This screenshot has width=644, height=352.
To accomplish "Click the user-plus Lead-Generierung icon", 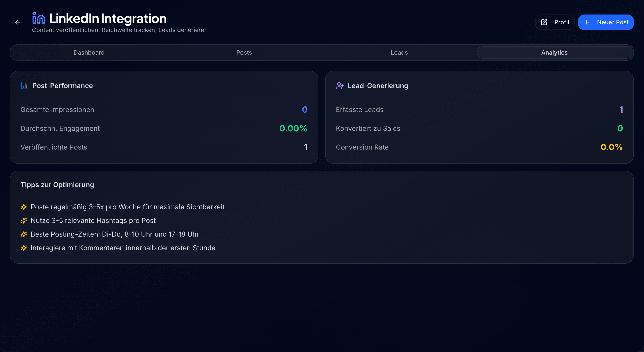I will tap(340, 86).
